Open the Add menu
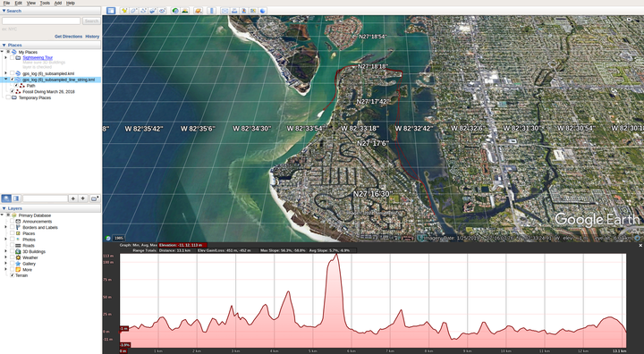 58,3
